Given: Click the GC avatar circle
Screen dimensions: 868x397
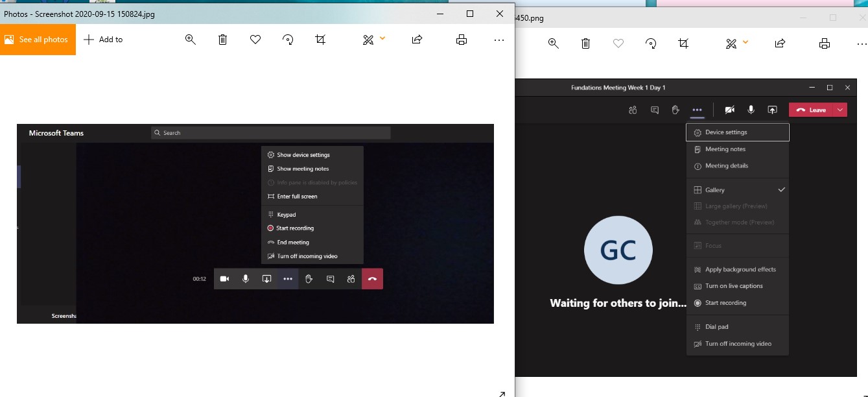Looking at the screenshot, I should click(618, 250).
